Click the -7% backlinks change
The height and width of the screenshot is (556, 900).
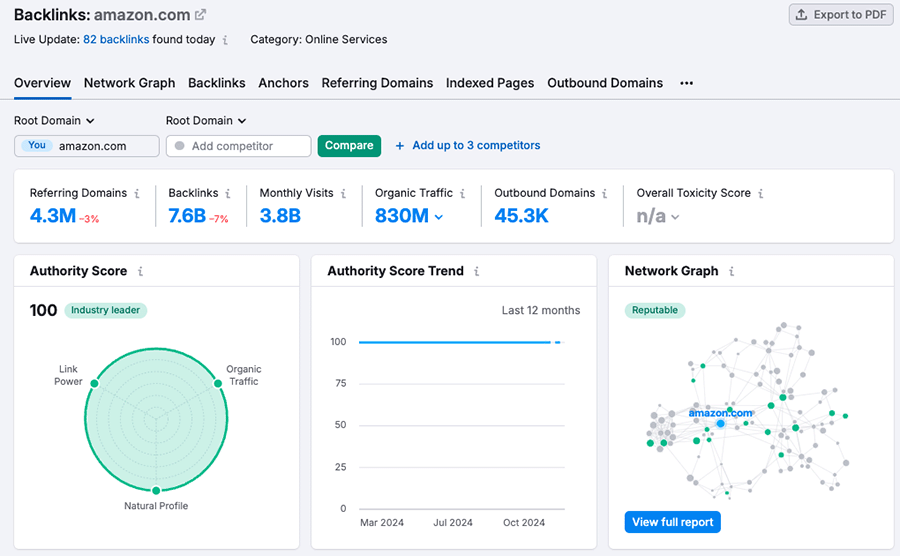point(219,219)
